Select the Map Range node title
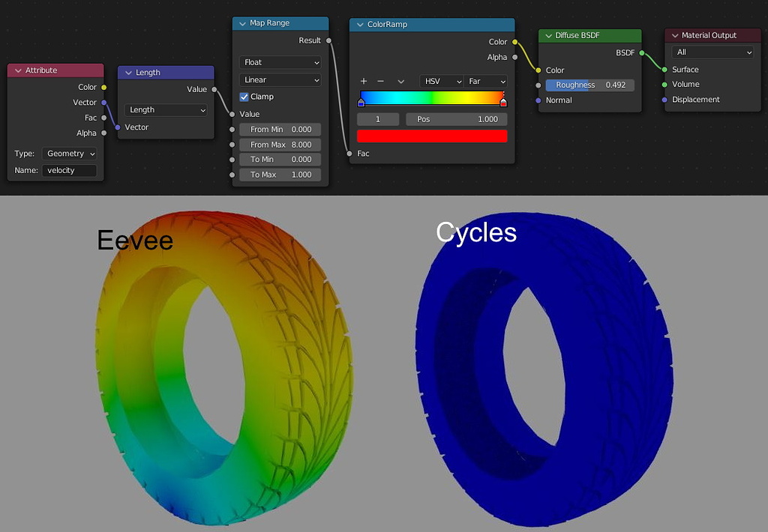 [x=269, y=23]
